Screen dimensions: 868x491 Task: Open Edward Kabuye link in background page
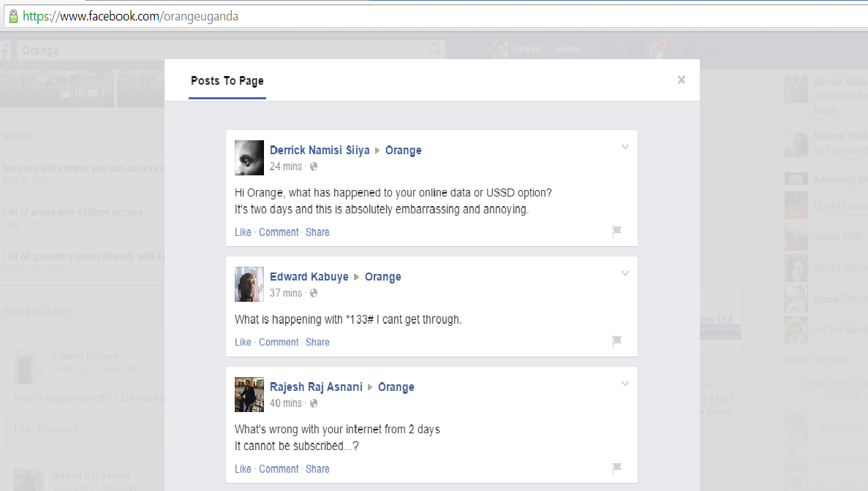tap(86, 356)
